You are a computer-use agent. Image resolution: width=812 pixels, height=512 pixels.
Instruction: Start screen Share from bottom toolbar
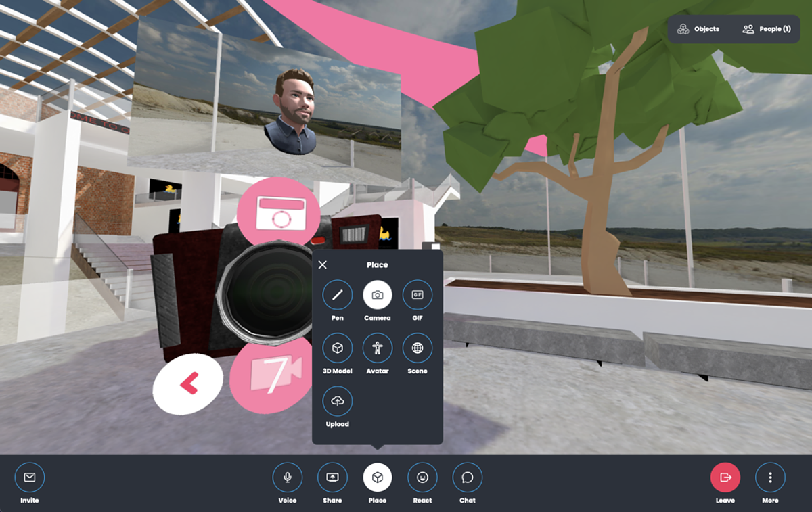(332, 478)
